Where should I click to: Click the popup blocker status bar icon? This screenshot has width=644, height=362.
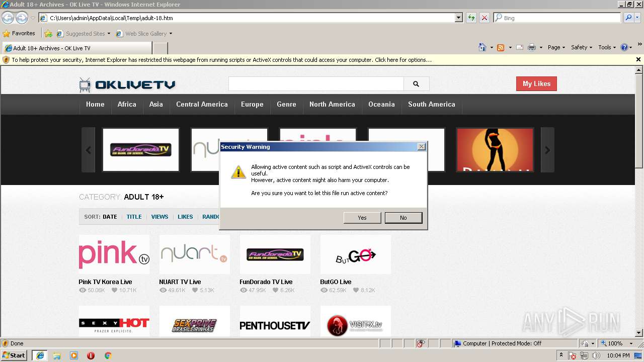(x=421, y=343)
